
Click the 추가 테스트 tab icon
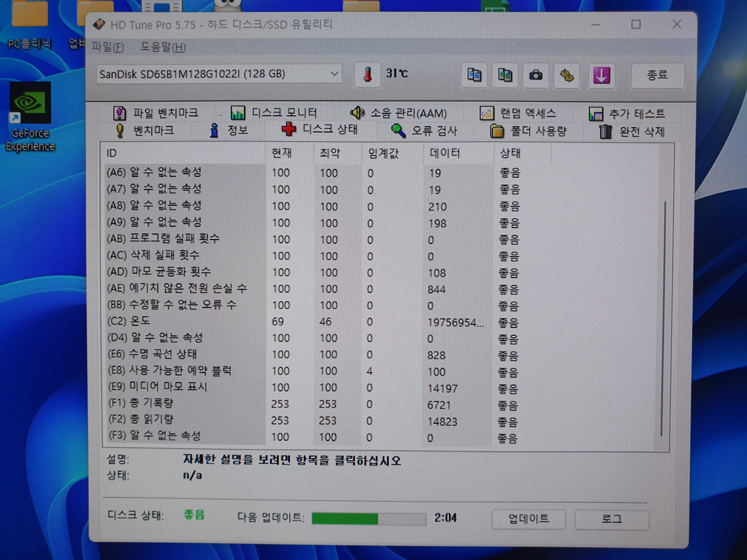[x=596, y=114]
